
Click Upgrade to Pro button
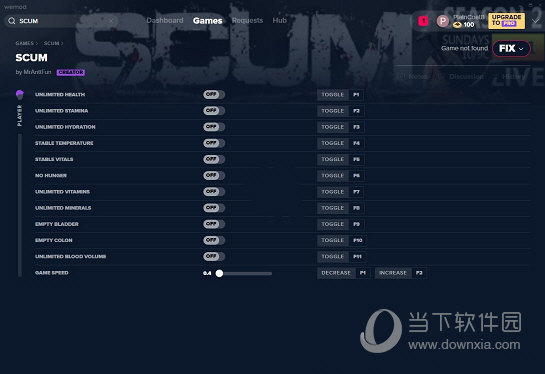click(x=506, y=21)
